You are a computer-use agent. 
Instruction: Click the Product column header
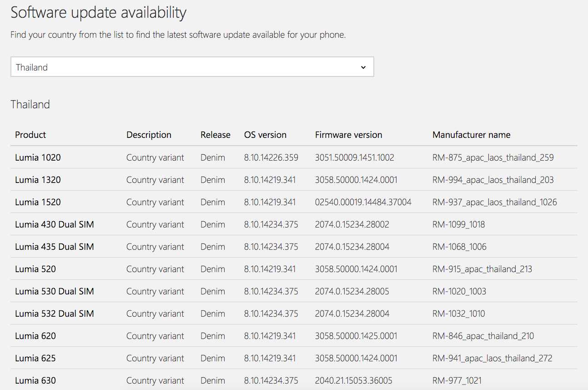(30, 135)
